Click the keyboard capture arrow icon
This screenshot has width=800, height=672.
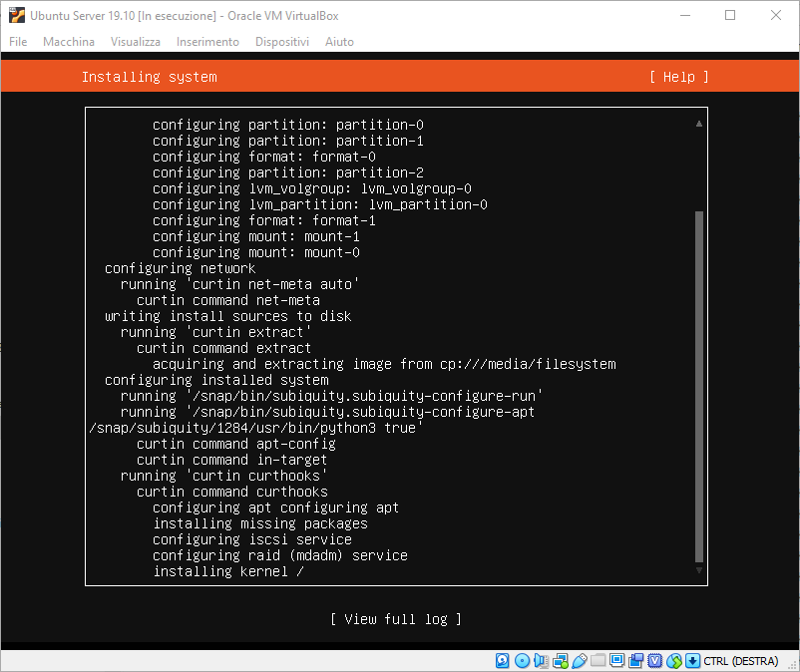pos(692,661)
